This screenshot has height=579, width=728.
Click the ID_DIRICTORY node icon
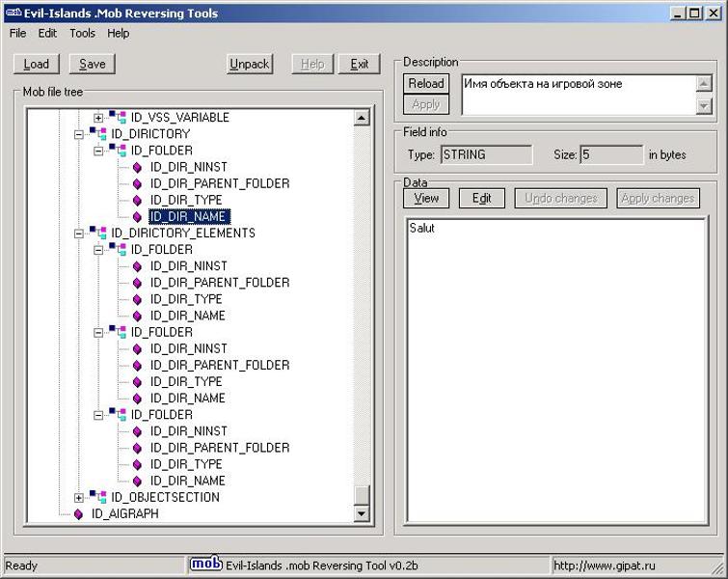click(x=98, y=134)
